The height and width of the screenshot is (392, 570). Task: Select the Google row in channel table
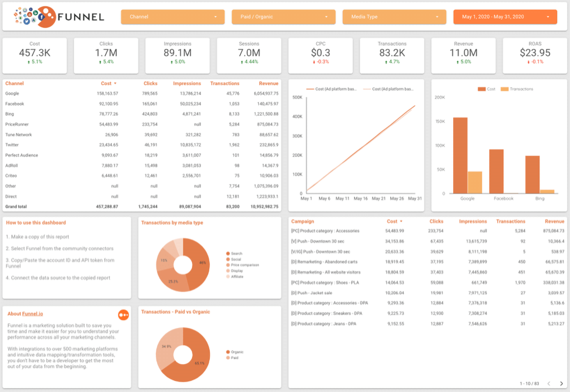pyautogui.click(x=142, y=94)
